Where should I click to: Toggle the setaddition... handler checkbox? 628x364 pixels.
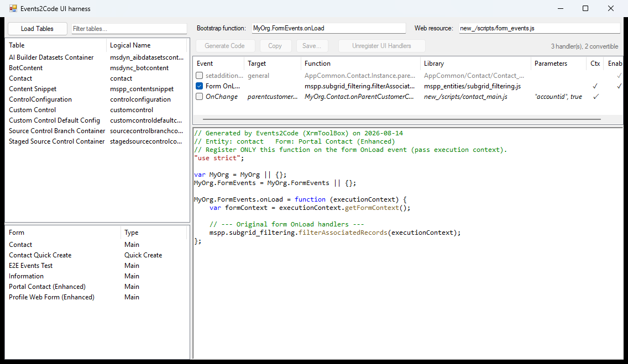[x=199, y=76]
